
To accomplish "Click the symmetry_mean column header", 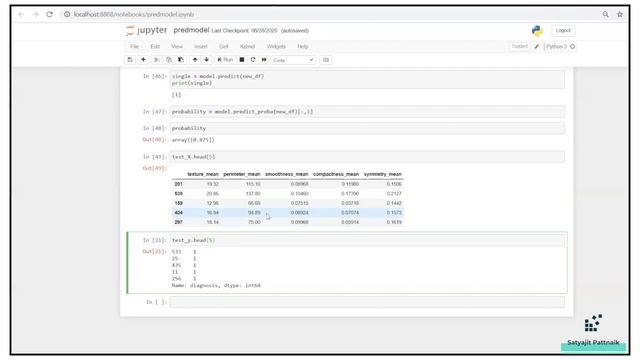I will click(383, 174).
